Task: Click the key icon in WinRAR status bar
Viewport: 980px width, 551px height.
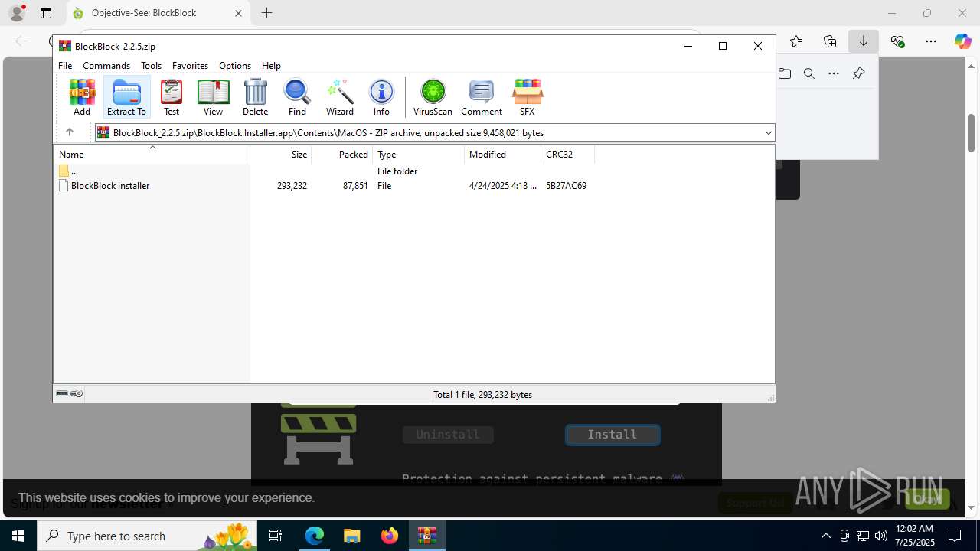Action: (77, 393)
